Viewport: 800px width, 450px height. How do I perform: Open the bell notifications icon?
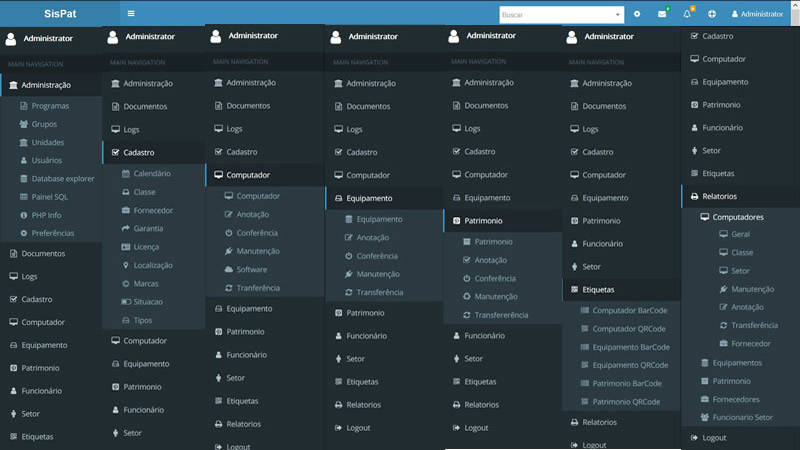(x=687, y=14)
